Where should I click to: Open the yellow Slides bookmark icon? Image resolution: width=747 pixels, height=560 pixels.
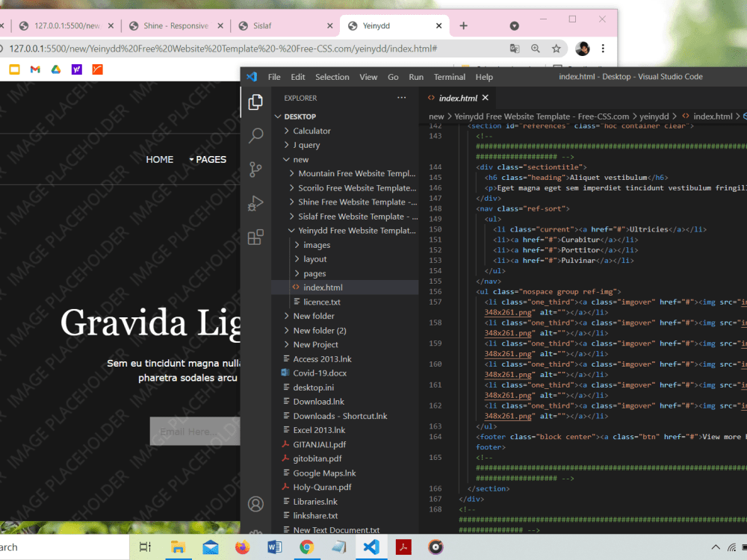14,69
